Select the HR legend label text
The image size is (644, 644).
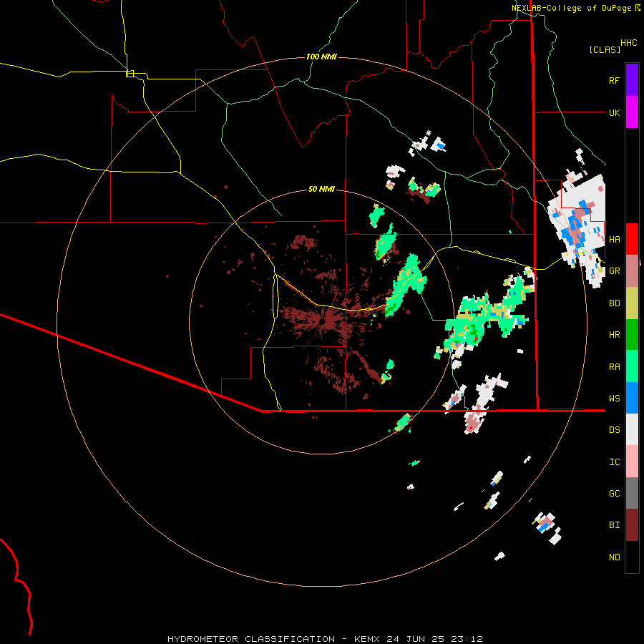[x=614, y=335]
